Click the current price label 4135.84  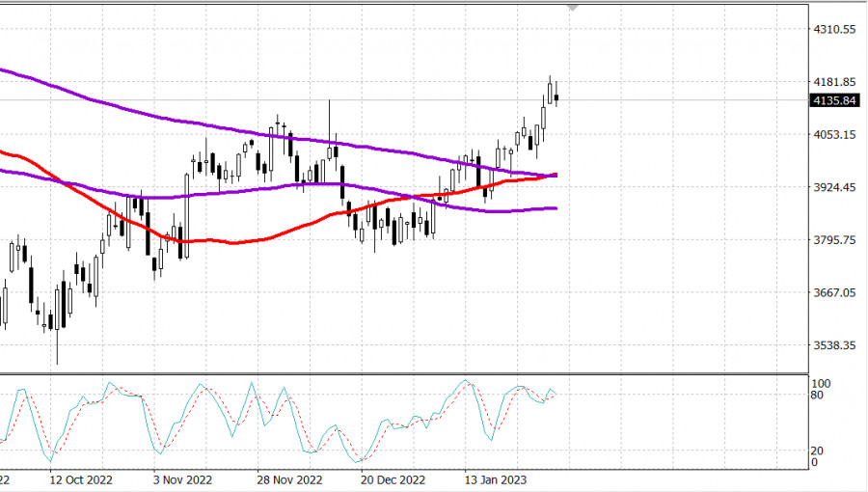835,99
